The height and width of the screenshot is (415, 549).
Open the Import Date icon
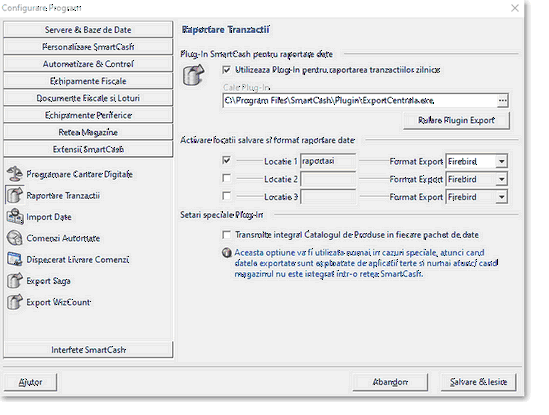tap(15, 217)
